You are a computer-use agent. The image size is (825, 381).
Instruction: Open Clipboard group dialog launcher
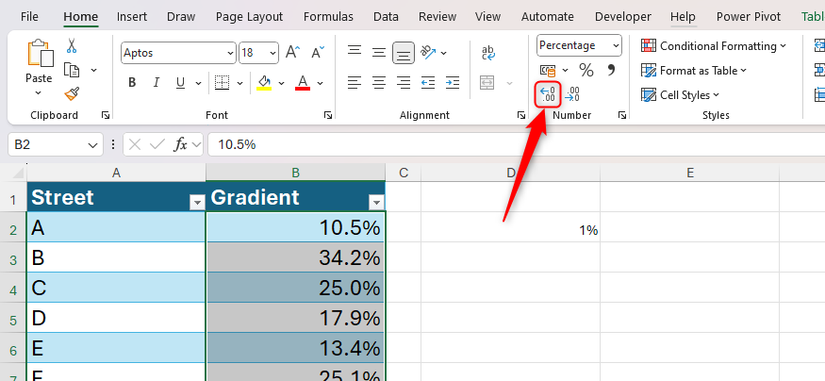click(105, 115)
